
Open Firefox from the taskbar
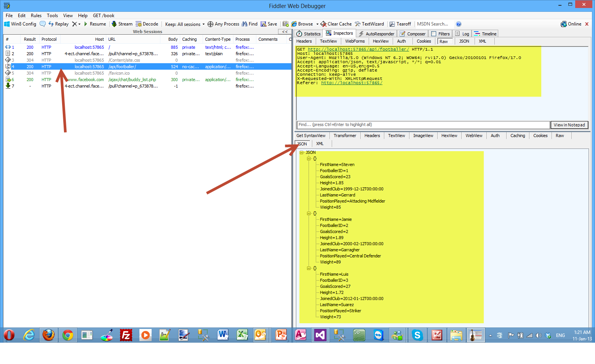(48, 335)
